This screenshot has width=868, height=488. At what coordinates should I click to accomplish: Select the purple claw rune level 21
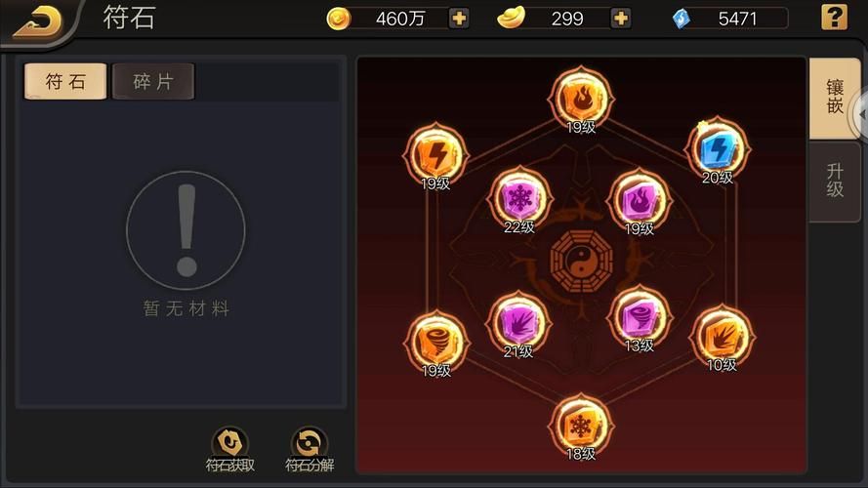[x=518, y=324]
